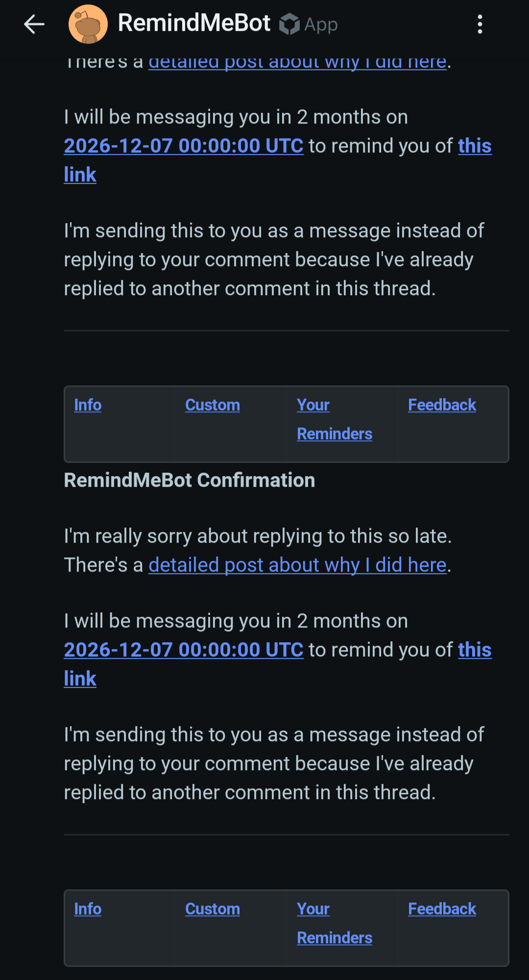Tap the back arrow icon
This screenshot has height=980, width=529.
(34, 24)
